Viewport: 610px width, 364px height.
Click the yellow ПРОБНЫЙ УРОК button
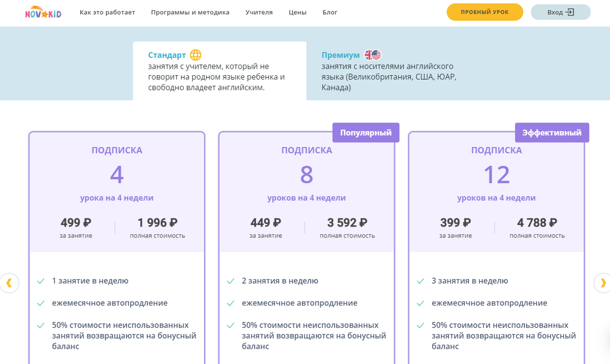[x=485, y=12]
